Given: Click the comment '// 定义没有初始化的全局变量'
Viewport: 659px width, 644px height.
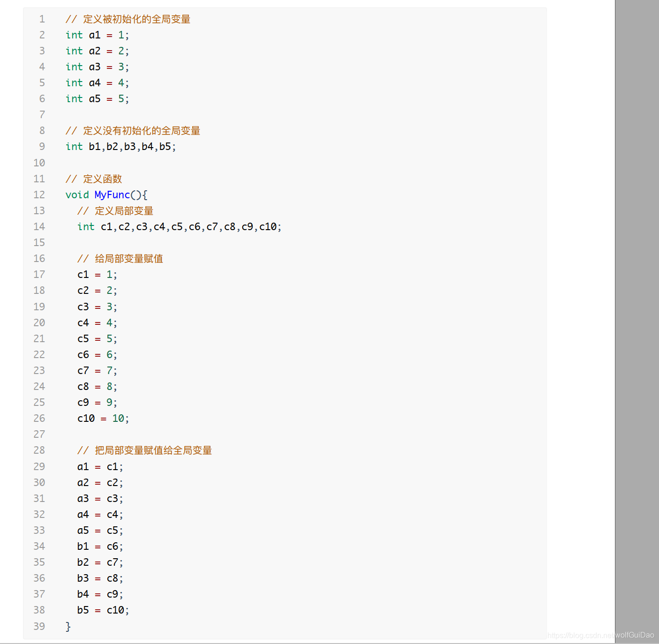Looking at the screenshot, I should 133,131.
